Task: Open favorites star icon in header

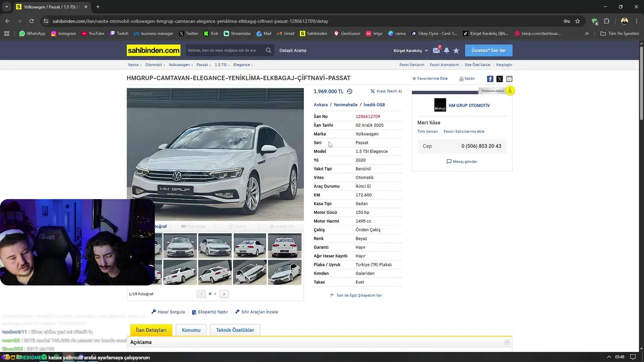Action: [456, 50]
